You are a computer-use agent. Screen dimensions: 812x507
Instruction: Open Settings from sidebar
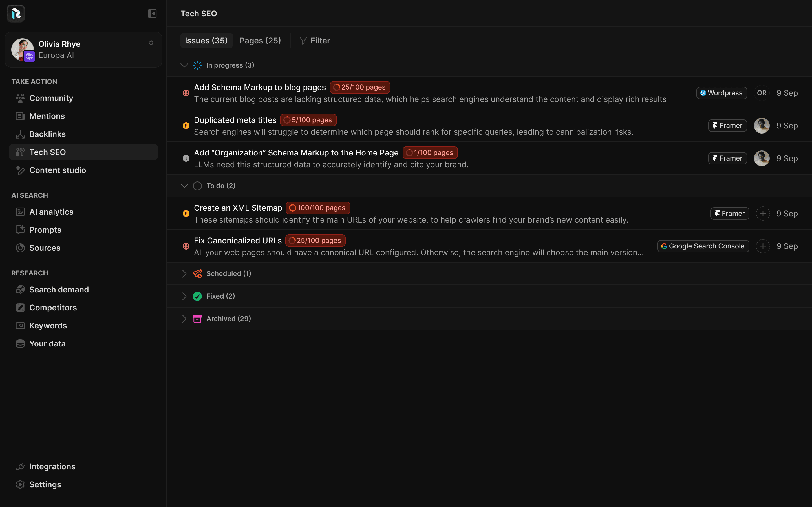pyautogui.click(x=45, y=484)
